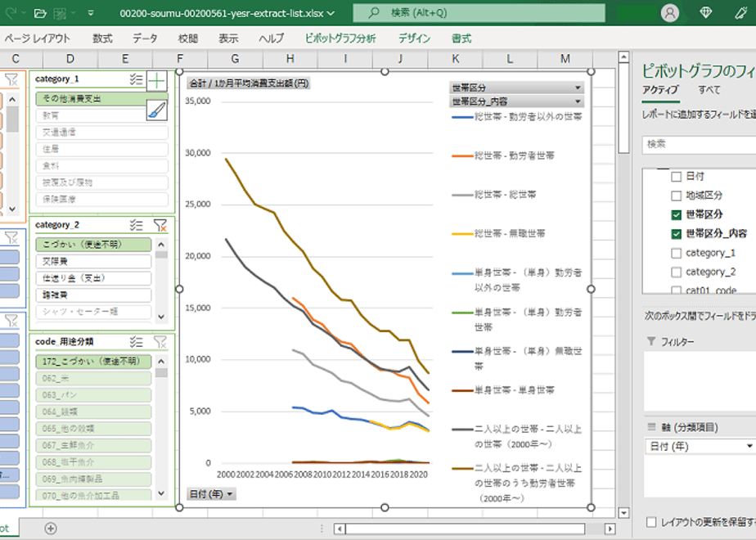Open the 数式 ribbon tab
The height and width of the screenshot is (540, 756).
(102, 38)
